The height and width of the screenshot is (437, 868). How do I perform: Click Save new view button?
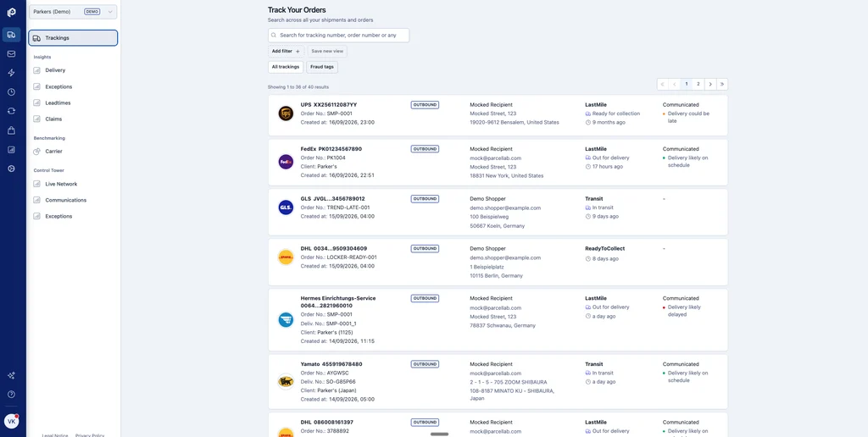[x=327, y=51]
